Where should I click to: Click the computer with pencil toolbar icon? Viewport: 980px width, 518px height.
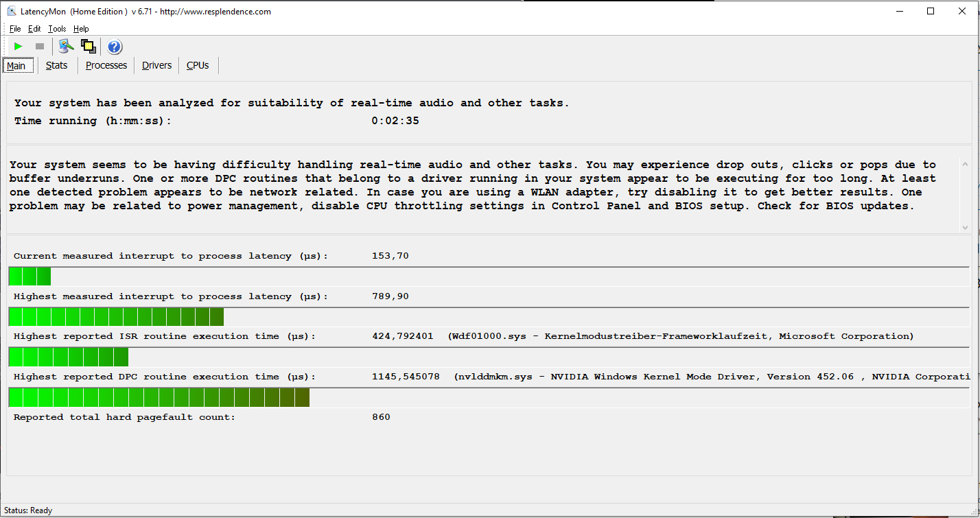tap(66, 47)
